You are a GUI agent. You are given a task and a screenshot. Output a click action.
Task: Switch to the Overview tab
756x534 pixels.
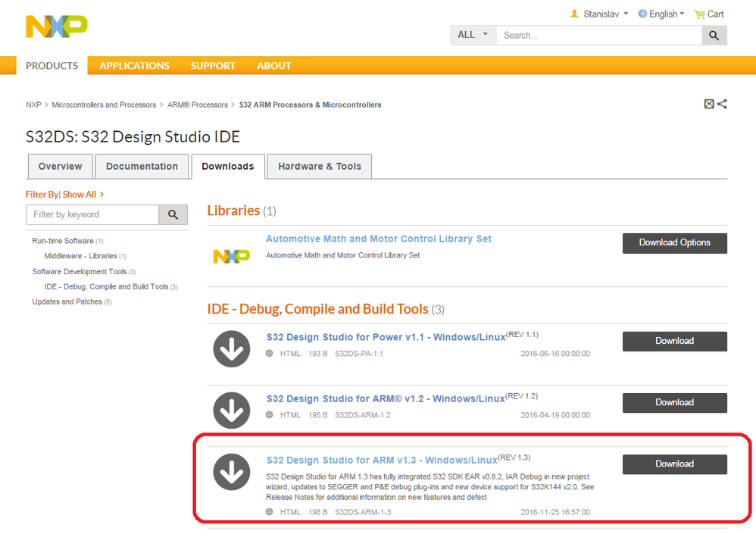61,167
